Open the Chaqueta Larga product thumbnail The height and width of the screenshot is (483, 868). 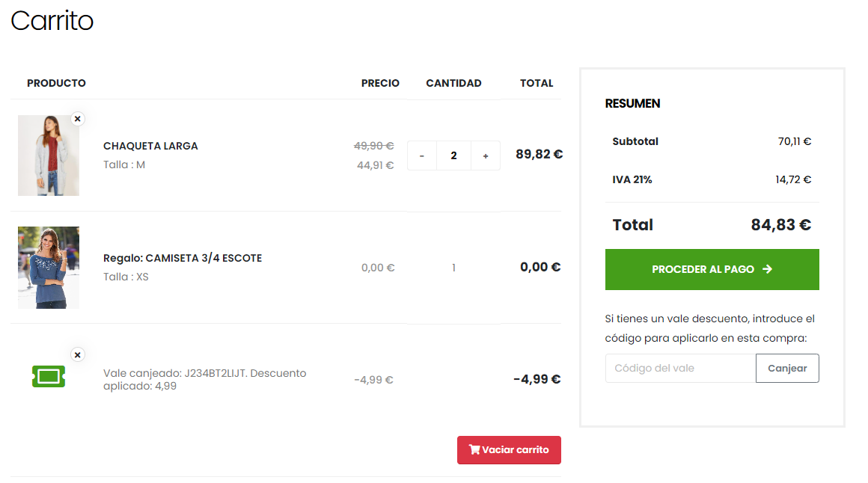click(x=49, y=156)
